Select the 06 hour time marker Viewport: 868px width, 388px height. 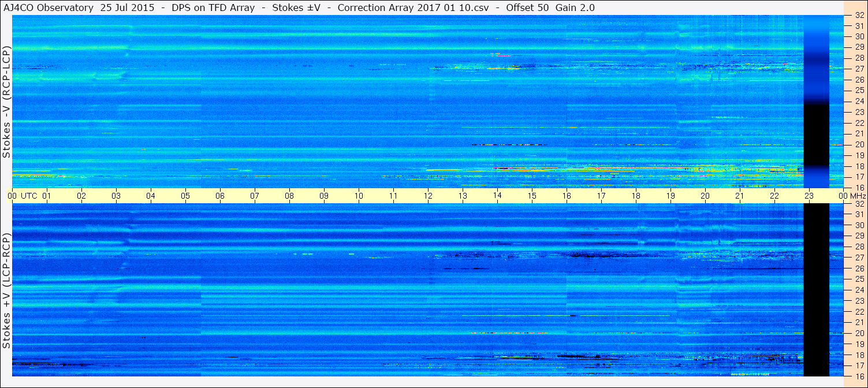(220, 196)
